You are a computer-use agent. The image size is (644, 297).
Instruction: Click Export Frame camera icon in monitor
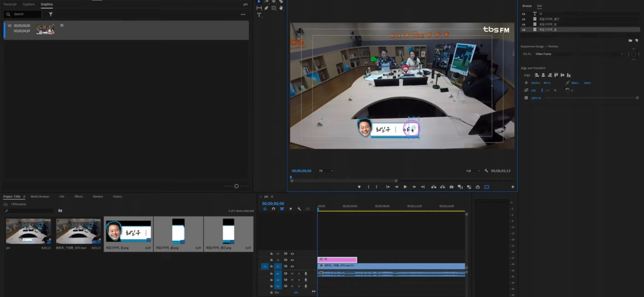[x=451, y=187]
